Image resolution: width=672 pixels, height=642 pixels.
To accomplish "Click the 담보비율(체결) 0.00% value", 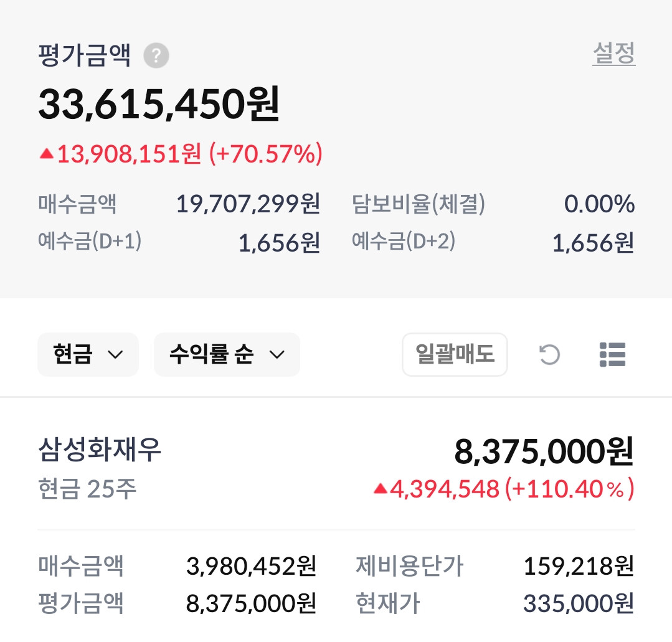I will tap(599, 204).
